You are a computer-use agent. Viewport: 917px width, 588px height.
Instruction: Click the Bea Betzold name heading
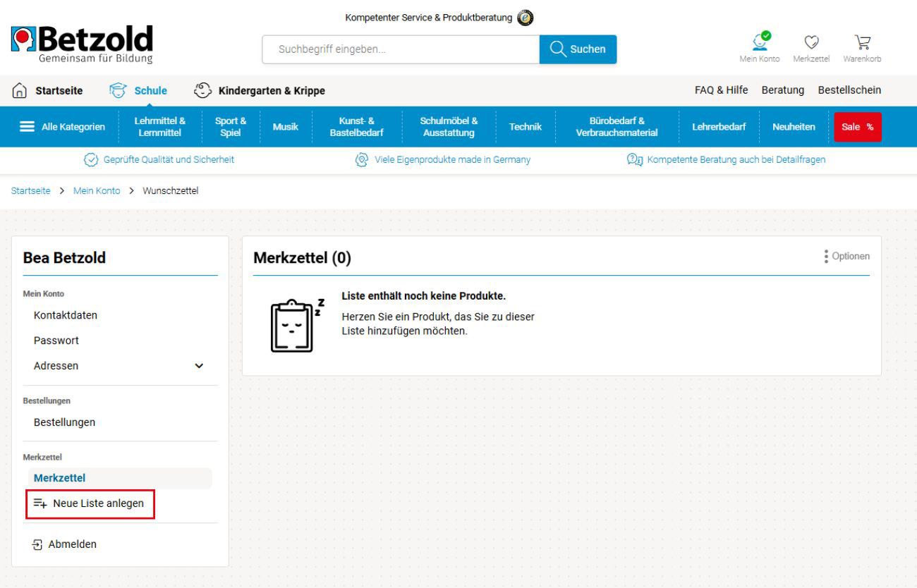coord(64,258)
